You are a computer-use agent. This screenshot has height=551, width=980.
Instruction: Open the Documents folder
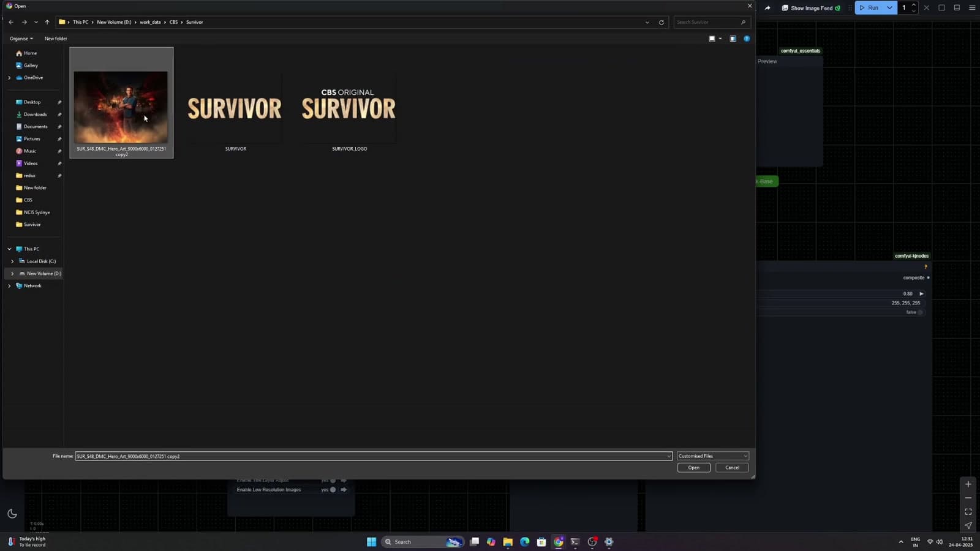coord(35,127)
